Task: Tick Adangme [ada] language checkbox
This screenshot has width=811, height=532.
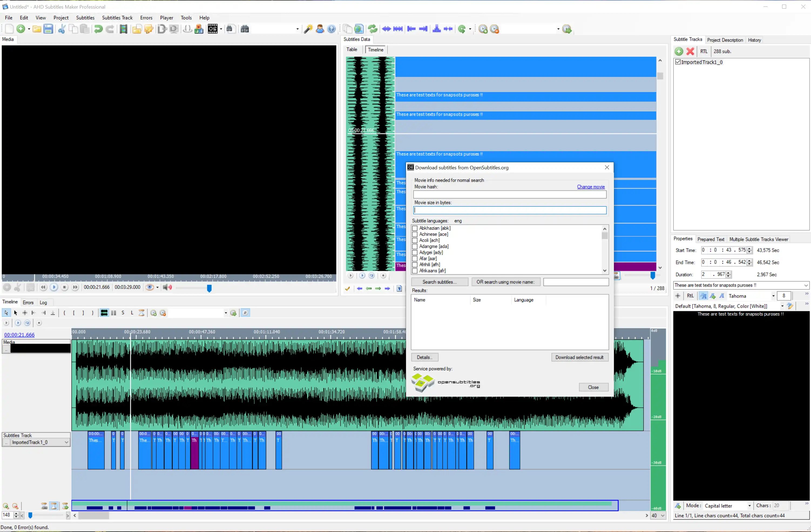Action: (415, 247)
